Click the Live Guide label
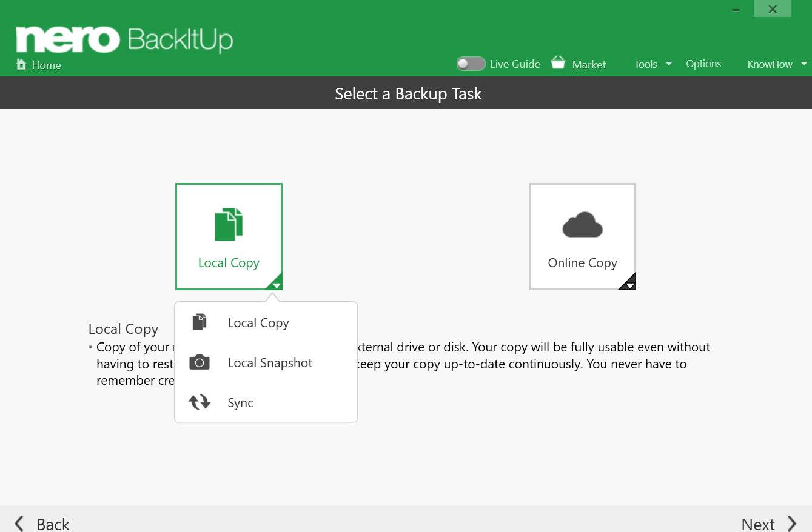 [515, 64]
